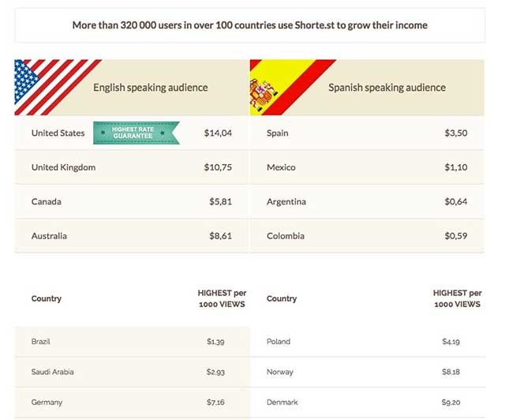
Task: Select the Colombia row
Action: [367, 236]
